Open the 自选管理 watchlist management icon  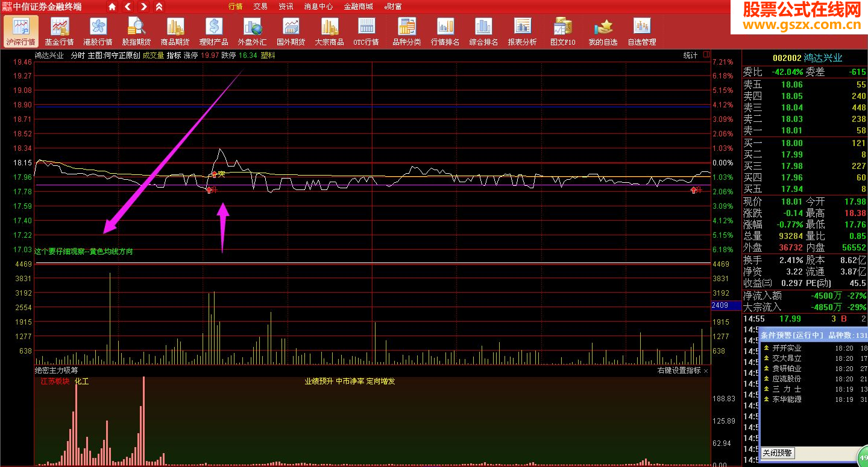[642, 31]
